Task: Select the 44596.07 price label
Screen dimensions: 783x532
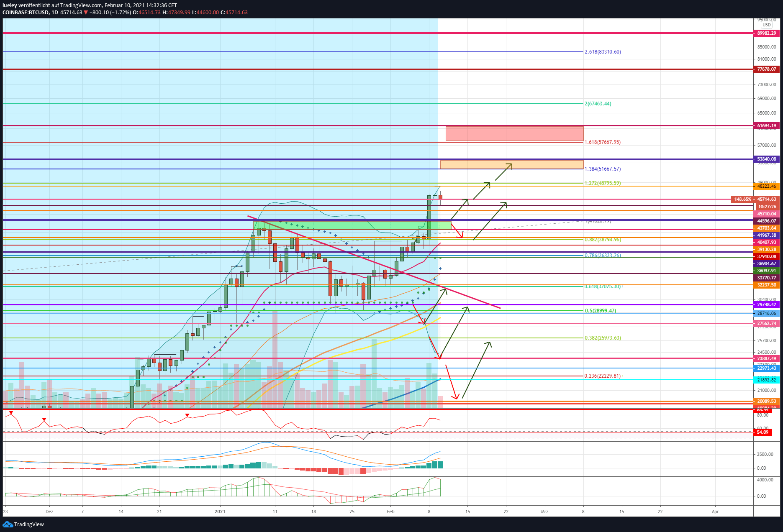Action: point(767,221)
